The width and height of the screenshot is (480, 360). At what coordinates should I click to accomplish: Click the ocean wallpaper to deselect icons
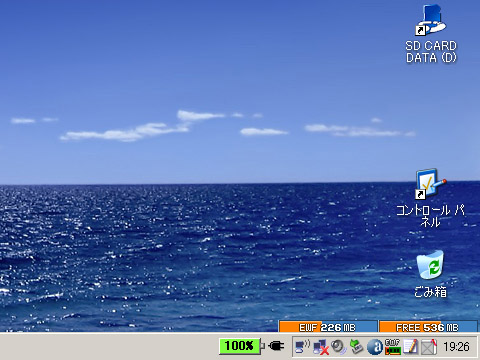point(167,250)
